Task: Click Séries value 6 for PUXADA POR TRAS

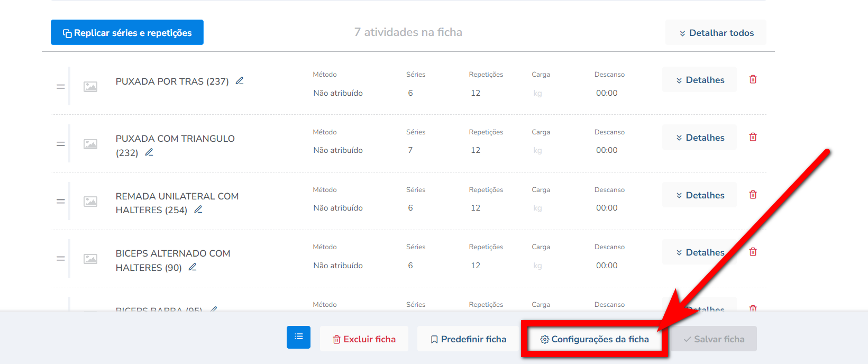Action: coord(410,93)
